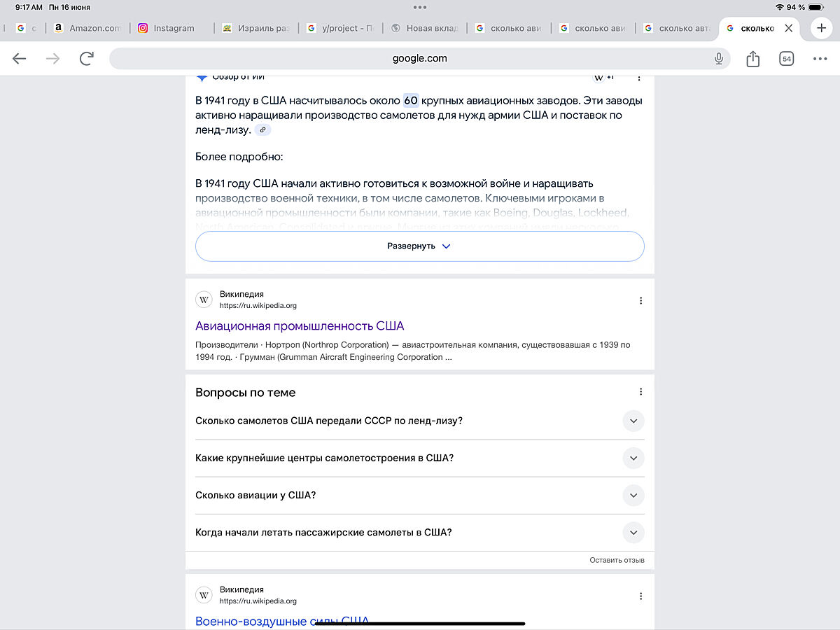Image resolution: width=840 pixels, height=630 pixels.
Task: Tap the google.com address bar
Action: 419,59
